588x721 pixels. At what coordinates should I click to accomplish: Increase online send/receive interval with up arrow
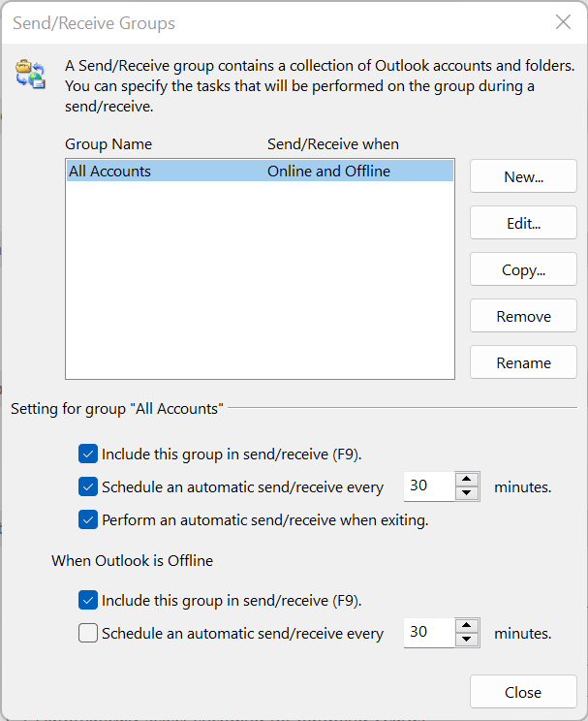468,480
